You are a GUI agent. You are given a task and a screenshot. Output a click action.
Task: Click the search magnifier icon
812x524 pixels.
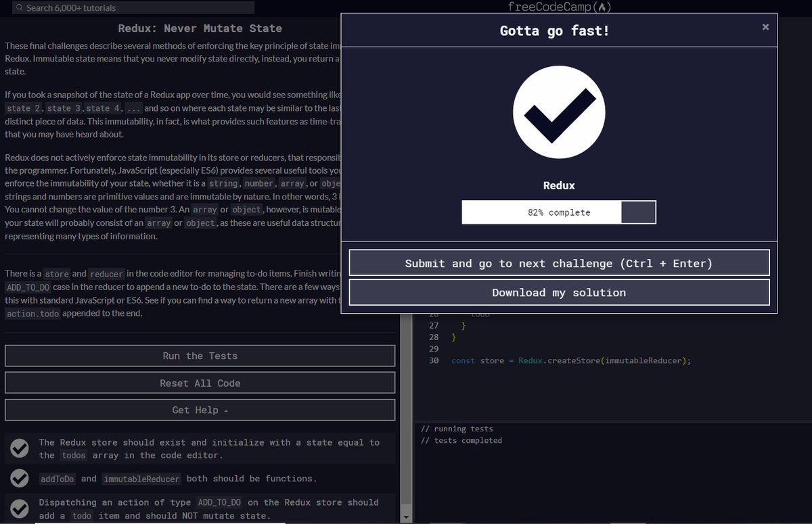[20, 7]
